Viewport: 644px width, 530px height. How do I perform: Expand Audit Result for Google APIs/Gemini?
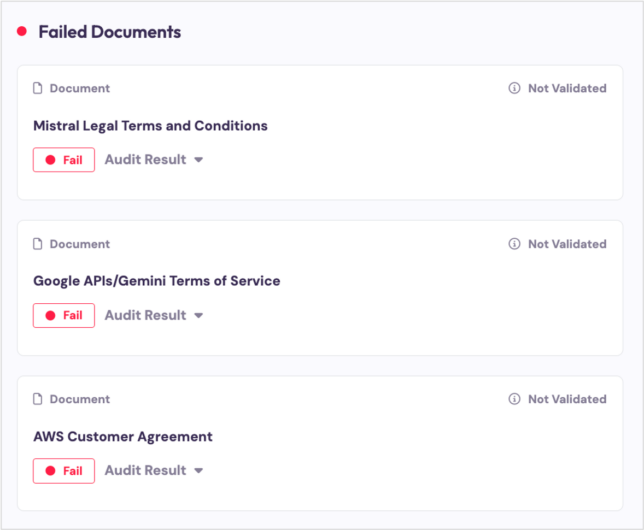(x=154, y=315)
